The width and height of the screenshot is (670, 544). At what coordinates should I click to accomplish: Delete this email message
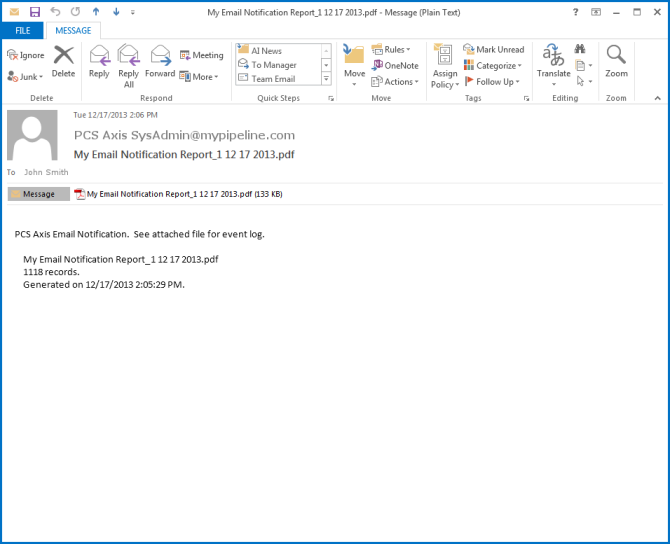tap(63, 62)
